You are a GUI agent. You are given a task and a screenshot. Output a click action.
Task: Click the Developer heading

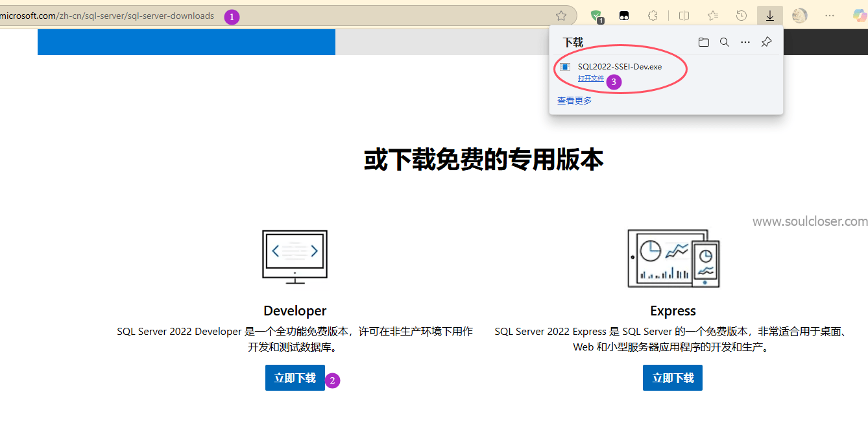tap(295, 311)
